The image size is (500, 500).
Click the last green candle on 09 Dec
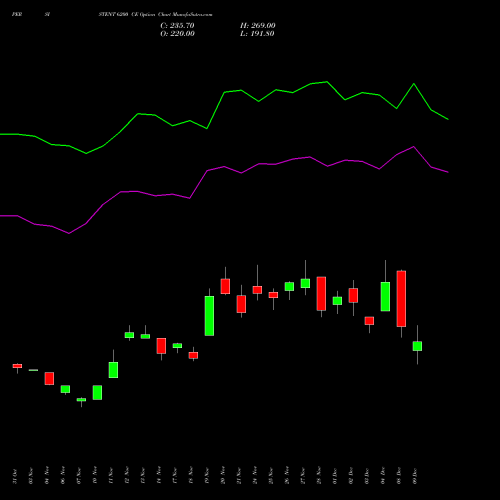tap(417, 346)
